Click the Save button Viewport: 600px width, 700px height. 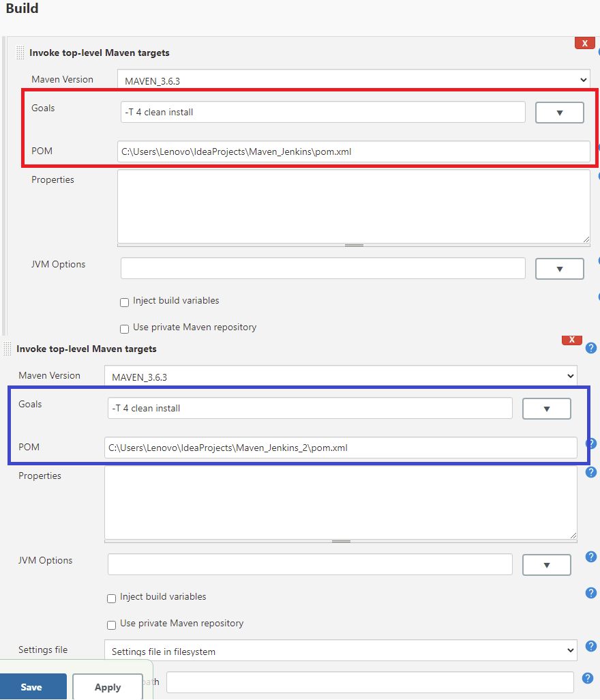pos(33,687)
